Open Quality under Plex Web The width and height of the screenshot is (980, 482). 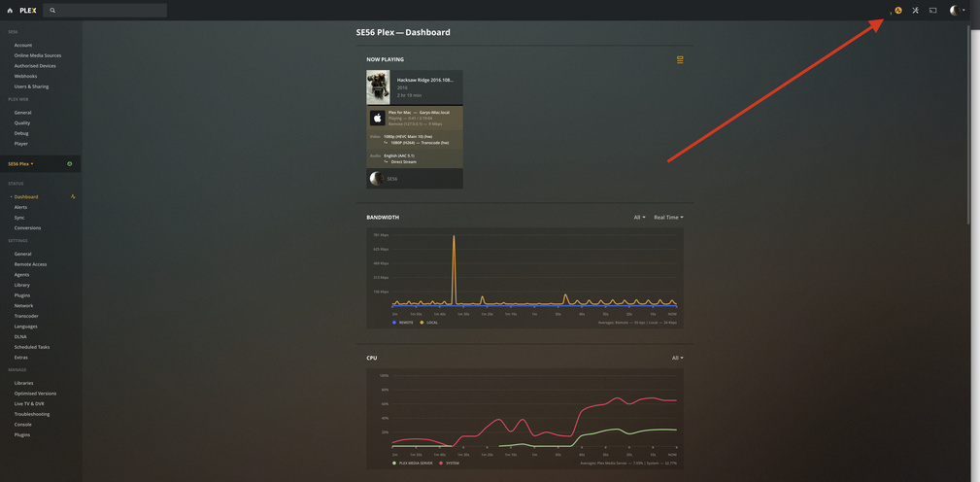(22, 122)
